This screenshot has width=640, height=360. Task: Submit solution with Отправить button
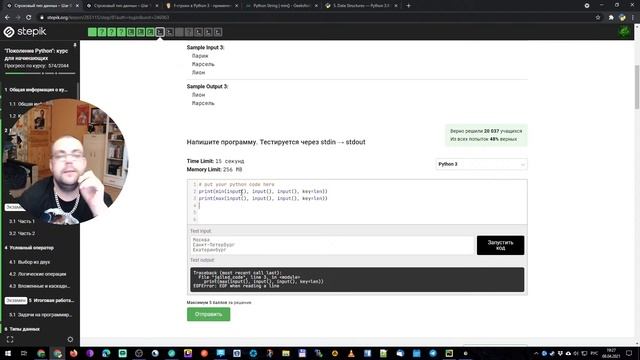[209, 314]
